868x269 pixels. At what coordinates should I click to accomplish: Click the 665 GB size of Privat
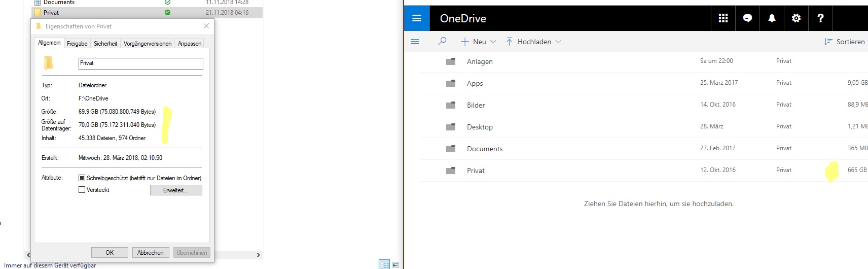click(x=857, y=170)
